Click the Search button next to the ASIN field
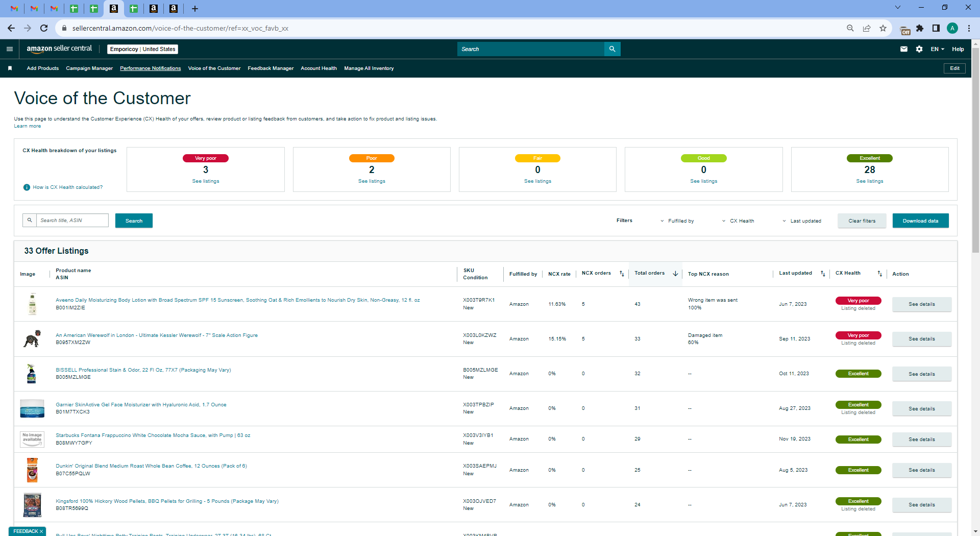 tap(134, 221)
